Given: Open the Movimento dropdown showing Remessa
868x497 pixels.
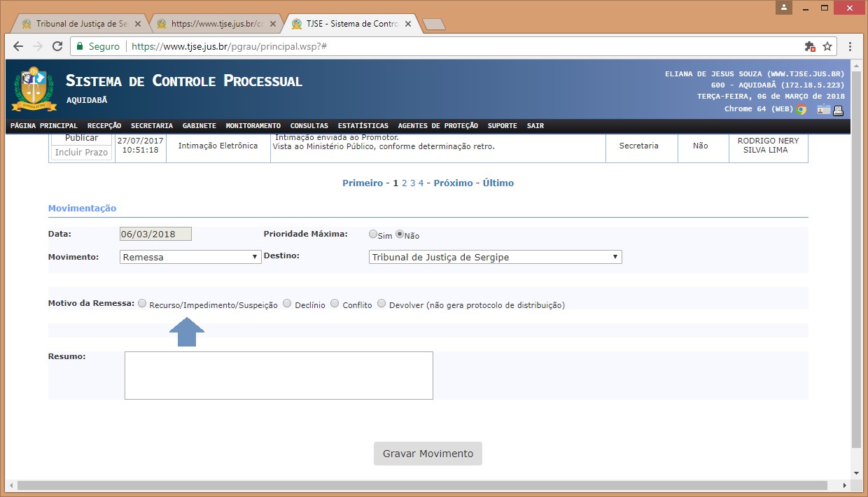Looking at the screenshot, I should [190, 257].
